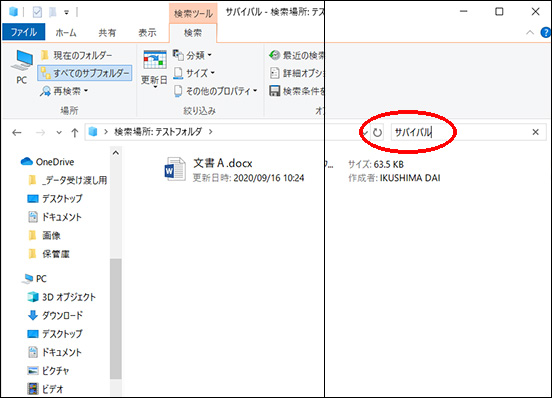Maximize the Explorer window
552x398 pixels.
coord(499,12)
